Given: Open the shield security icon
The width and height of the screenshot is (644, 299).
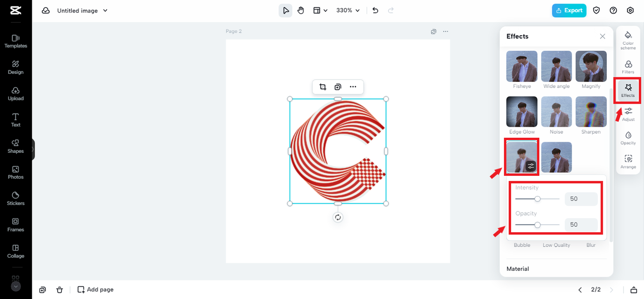Looking at the screenshot, I should pyautogui.click(x=597, y=11).
